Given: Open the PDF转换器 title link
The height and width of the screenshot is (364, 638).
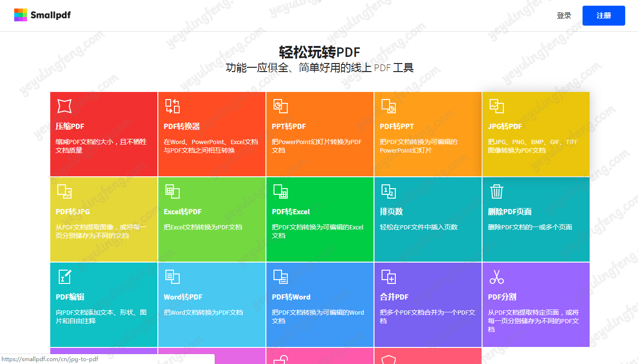Looking at the screenshot, I should click(182, 127).
